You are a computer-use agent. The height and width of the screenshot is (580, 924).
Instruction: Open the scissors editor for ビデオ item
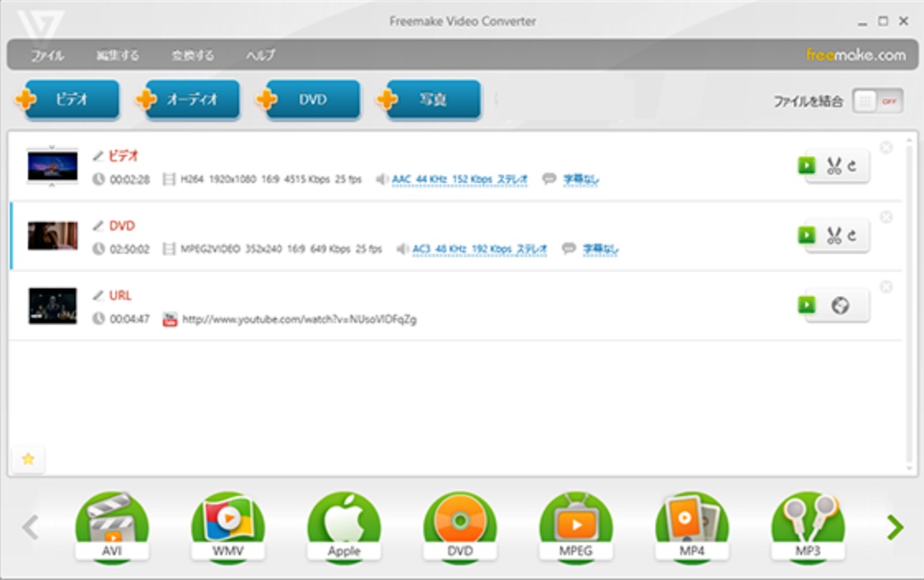pyautogui.click(x=834, y=166)
